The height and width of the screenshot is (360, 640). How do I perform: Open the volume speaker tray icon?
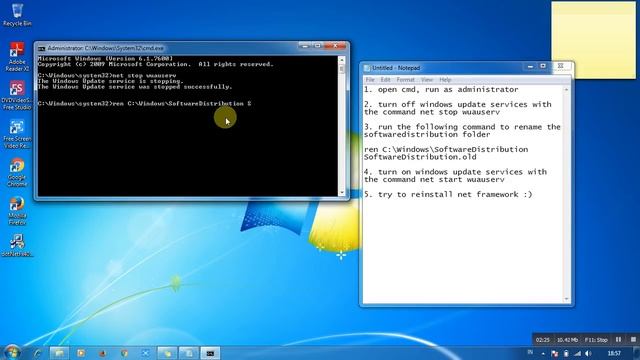tap(588, 353)
